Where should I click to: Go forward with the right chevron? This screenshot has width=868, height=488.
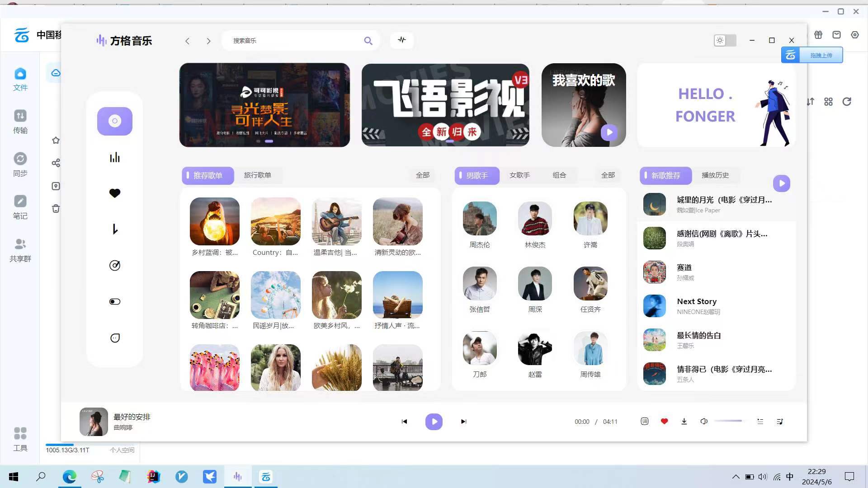pyautogui.click(x=208, y=41)
